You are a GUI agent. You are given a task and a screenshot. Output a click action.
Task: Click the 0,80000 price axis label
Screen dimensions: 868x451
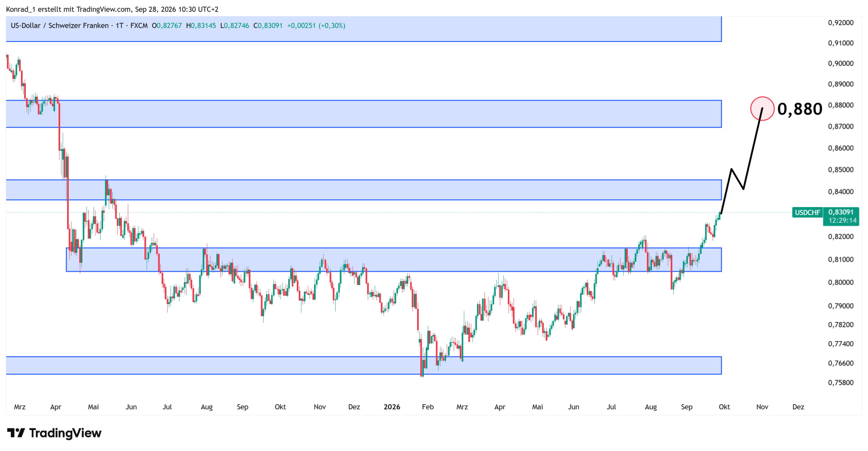(x=841, y=282)
